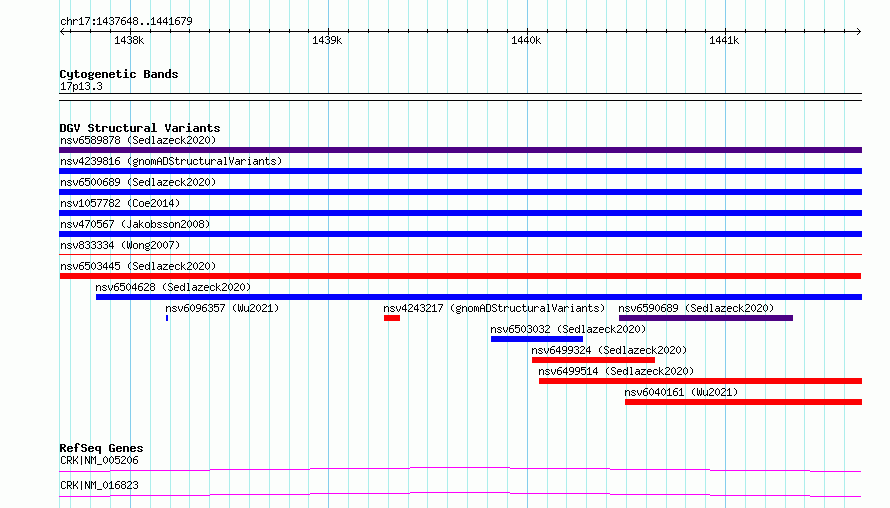The width and height of the screenshot is (890, 508).
Task: Open the nsv470567 (Jakobsson2008) label
Action: click(135, 224)
